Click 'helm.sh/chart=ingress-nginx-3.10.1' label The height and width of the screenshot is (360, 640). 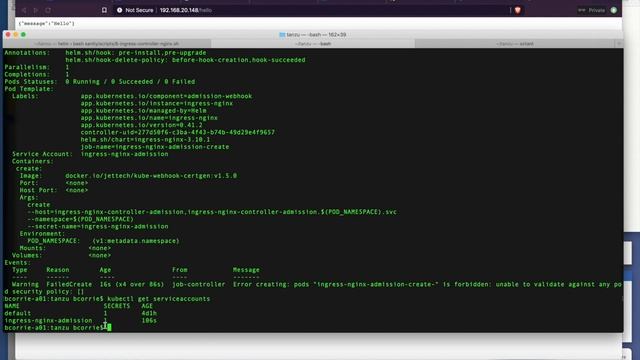[145, 140]
